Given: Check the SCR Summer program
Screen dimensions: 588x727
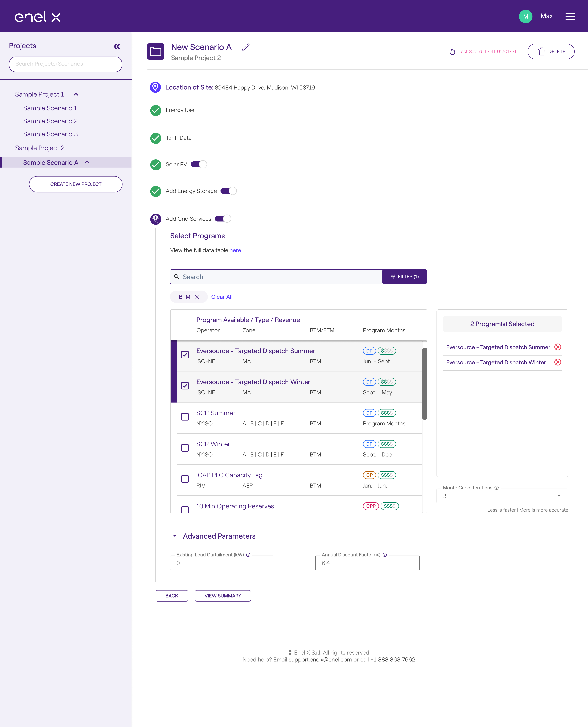Looking at the screenshot, I should [185, 417].
